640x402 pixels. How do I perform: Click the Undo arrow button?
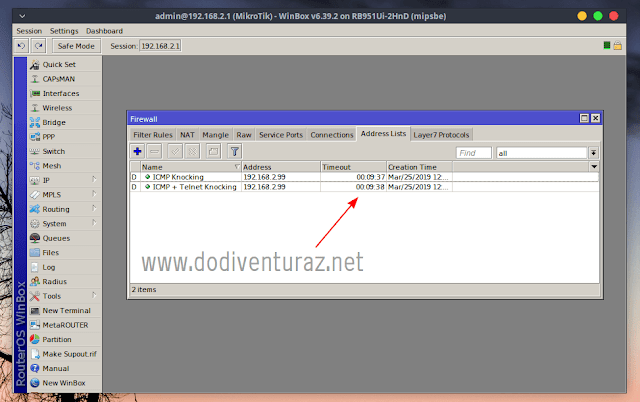click(22, 46)
